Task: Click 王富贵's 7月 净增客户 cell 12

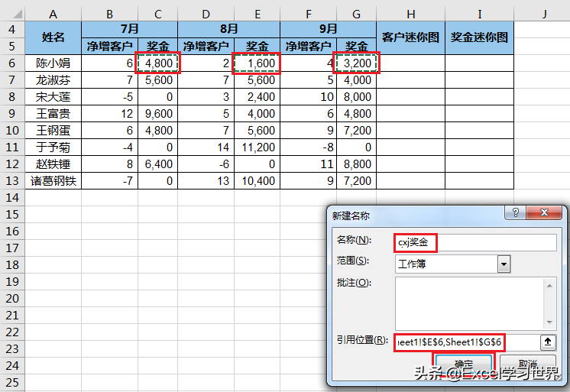Action: click(x=109, y=113)
